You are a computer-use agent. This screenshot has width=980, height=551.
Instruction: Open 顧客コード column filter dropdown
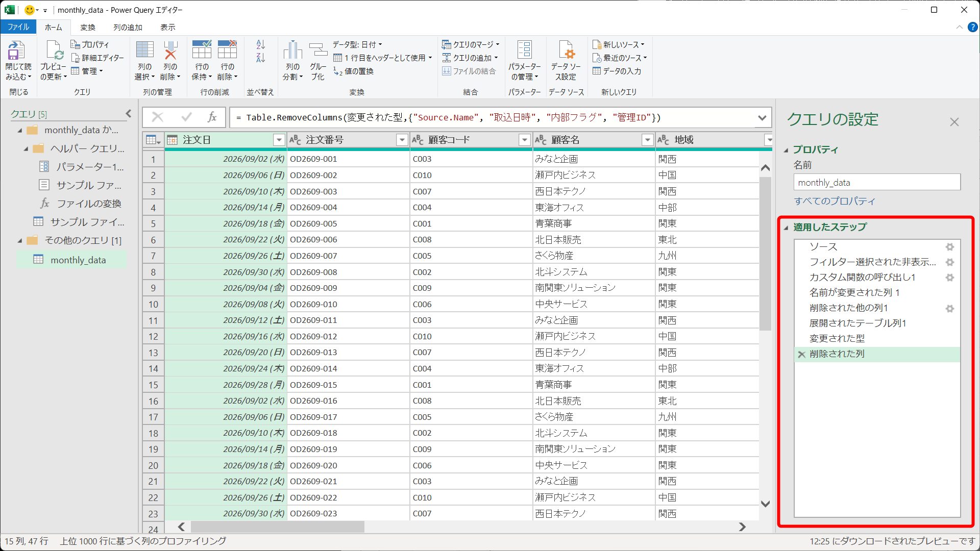(524, 140)
